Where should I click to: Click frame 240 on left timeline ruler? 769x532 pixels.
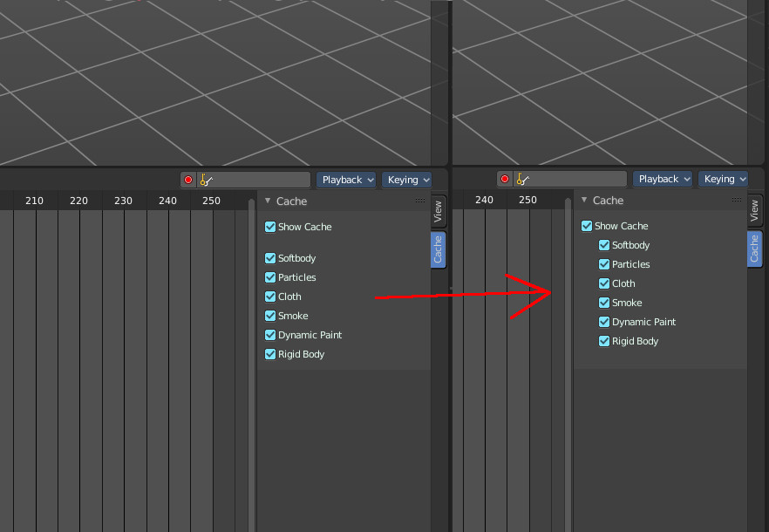tap(167, 201)
